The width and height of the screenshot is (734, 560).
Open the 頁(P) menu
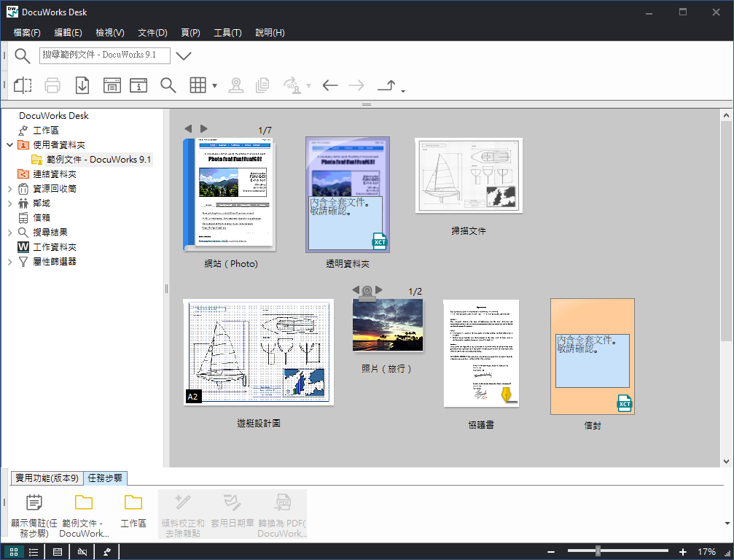[x=190, y=32]
